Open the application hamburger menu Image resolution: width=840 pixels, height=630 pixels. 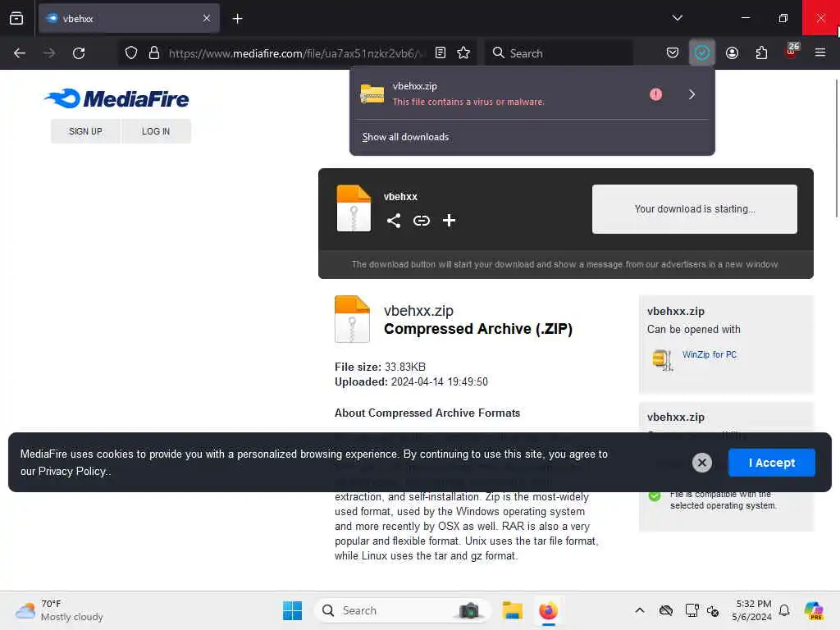pyautogui.click(x=820, y=53)
